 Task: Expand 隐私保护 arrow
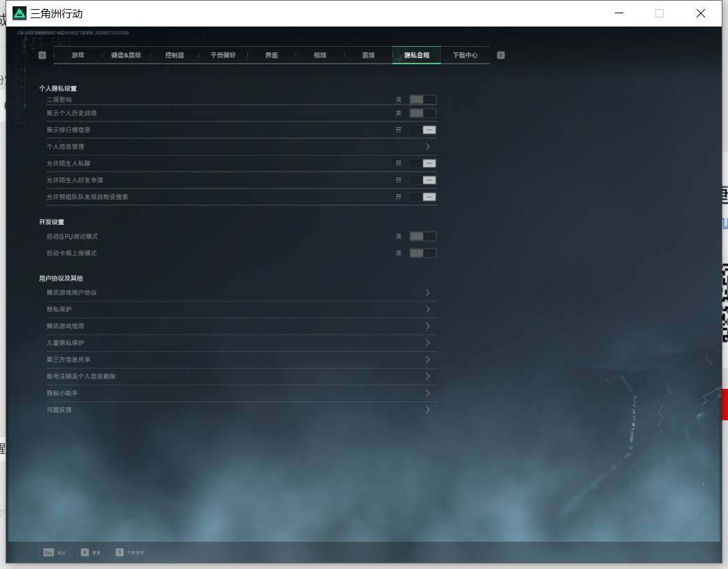pyautogui.click(x=428, y=309)
